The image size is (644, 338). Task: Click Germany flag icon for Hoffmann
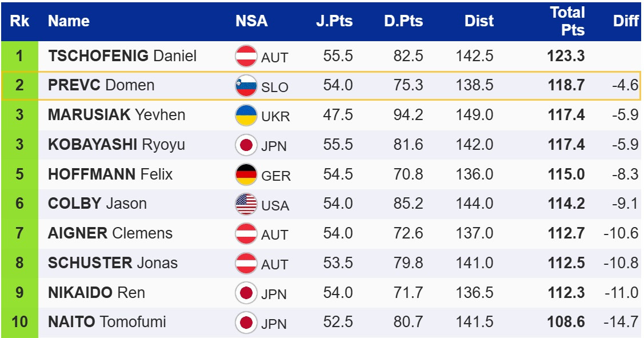[x=246, y=174]
